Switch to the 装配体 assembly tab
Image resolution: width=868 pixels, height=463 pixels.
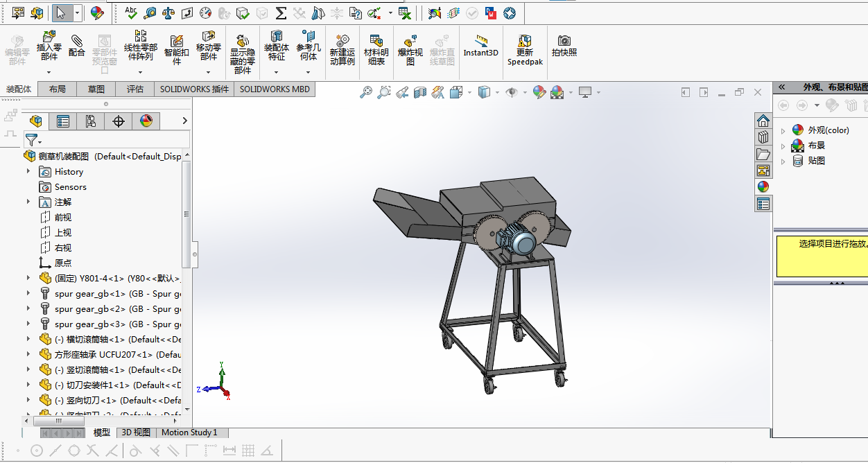coord(19,89)
